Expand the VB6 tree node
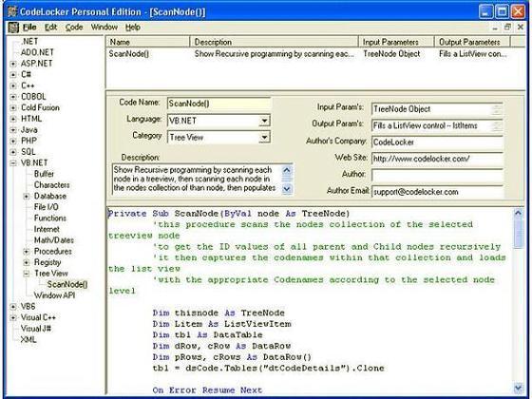The image size is (532, 399). [13, 307]
